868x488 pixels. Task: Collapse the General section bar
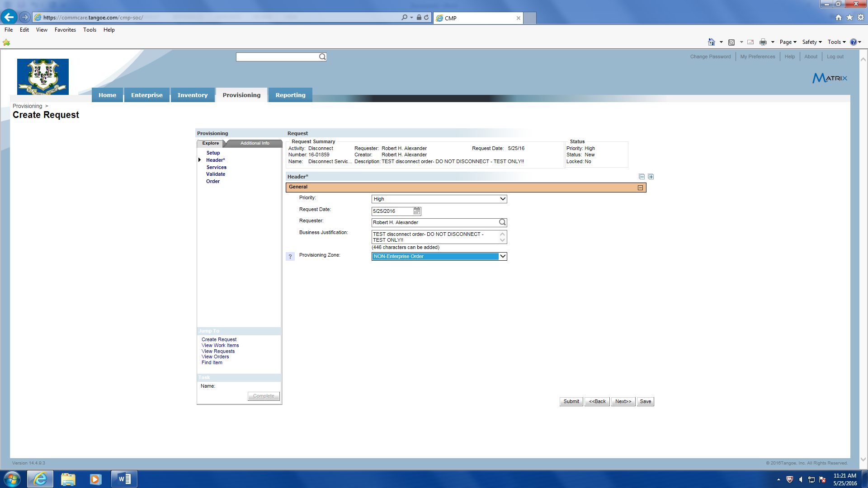[640, 188]
